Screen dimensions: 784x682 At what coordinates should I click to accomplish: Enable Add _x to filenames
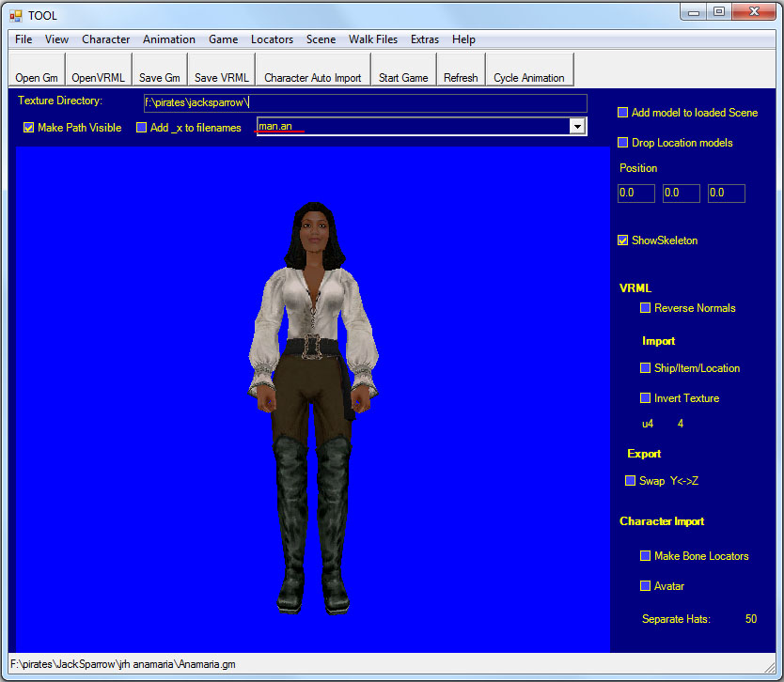pyautogui.click(x=142, y=128)
